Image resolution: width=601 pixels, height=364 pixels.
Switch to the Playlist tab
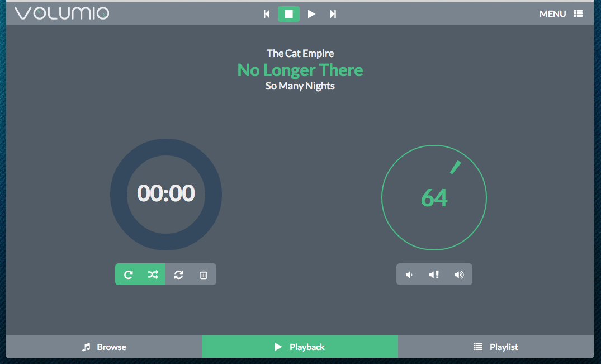pos(495,347)
